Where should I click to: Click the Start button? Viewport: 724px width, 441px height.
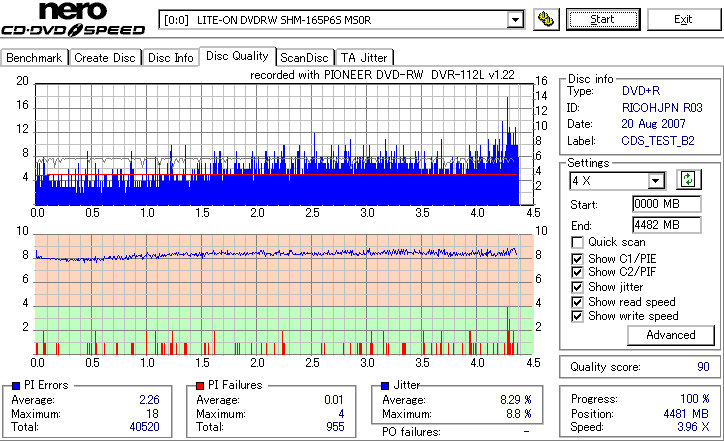tap(603, 19)
